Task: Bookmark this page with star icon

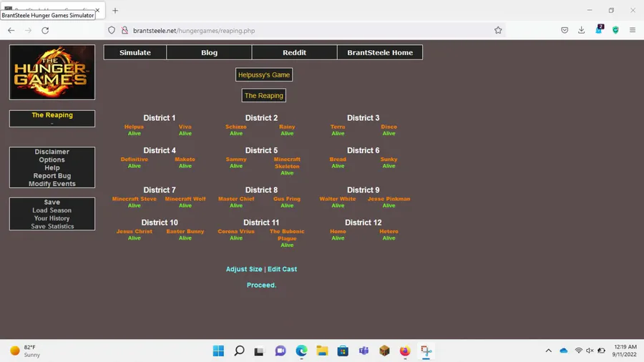Action: coord(498,30)
